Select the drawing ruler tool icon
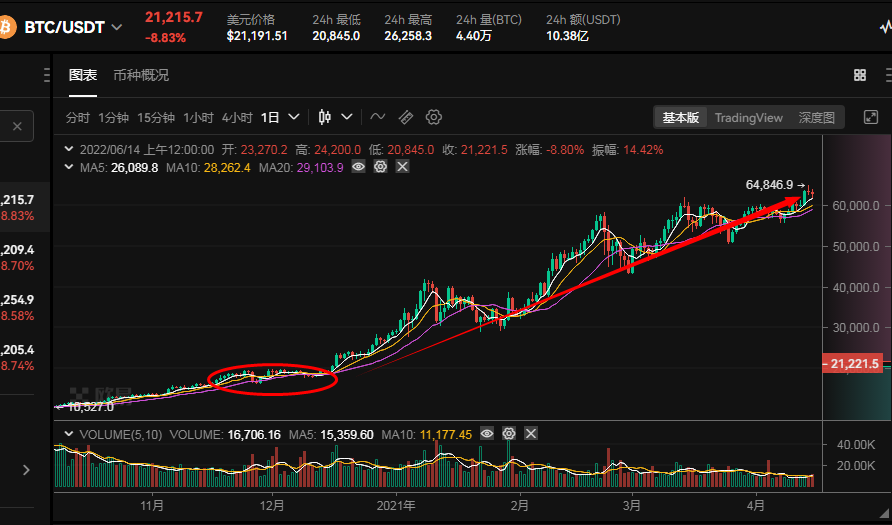The height and width of the screenshot is (525, 892). [406, 117]
